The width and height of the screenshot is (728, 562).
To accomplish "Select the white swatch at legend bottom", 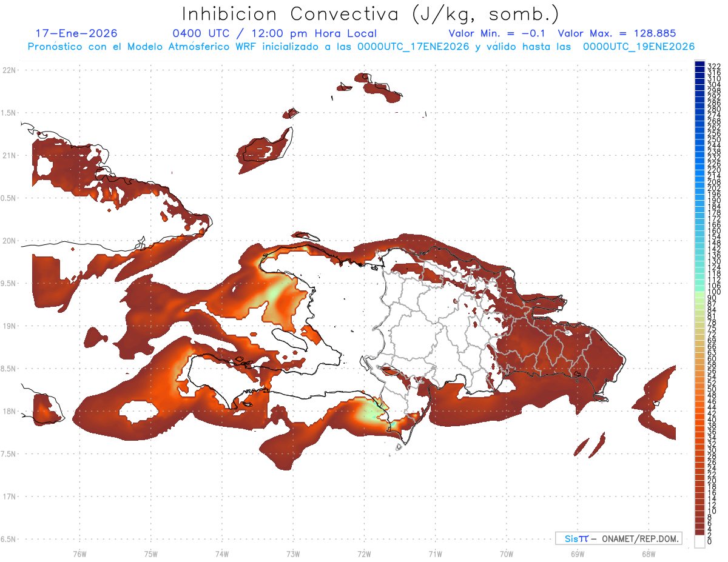I will 699,541.
